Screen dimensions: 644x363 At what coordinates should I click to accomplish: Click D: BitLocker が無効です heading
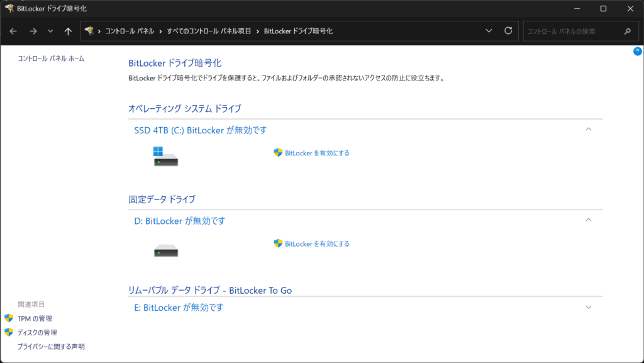point(180,221)
